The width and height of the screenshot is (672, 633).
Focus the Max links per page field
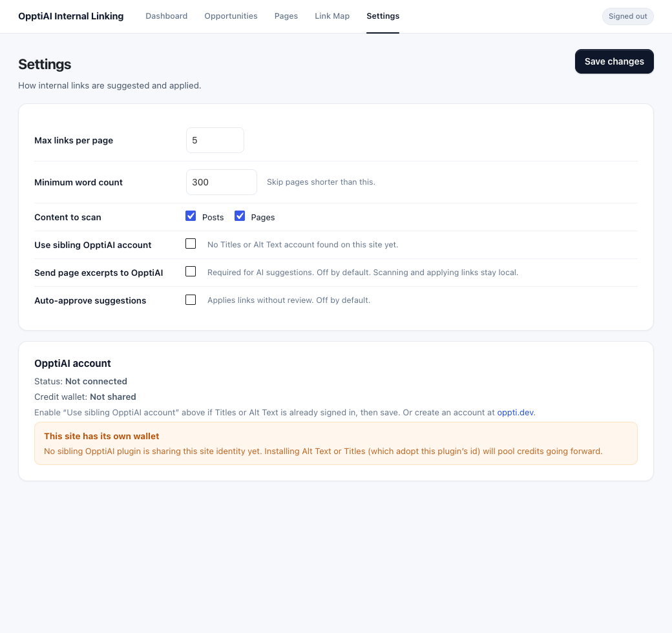pyautogui.click(x=215, y=140)
